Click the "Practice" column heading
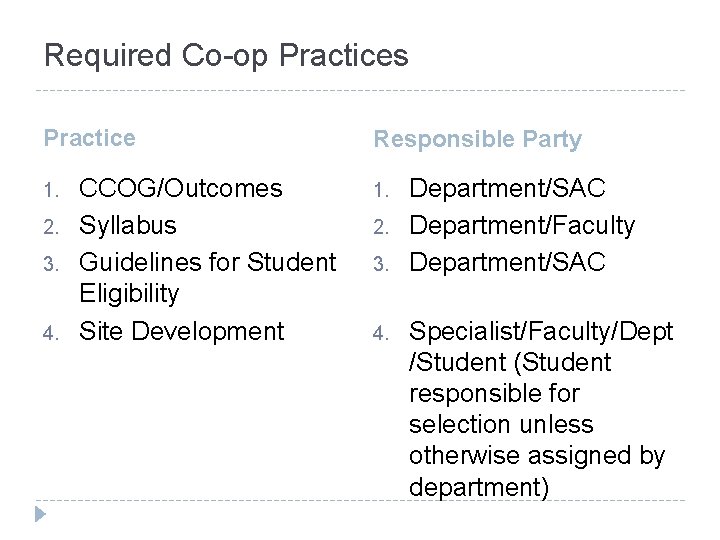This screenshot has width=720, height=540. [90, 138]
